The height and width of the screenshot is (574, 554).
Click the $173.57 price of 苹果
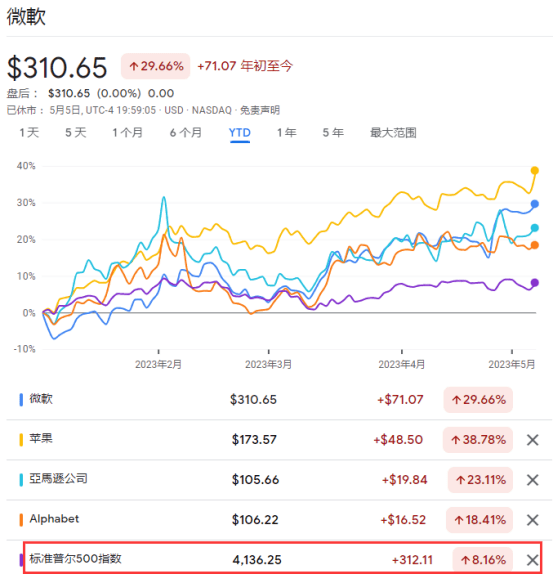[254, 440]
